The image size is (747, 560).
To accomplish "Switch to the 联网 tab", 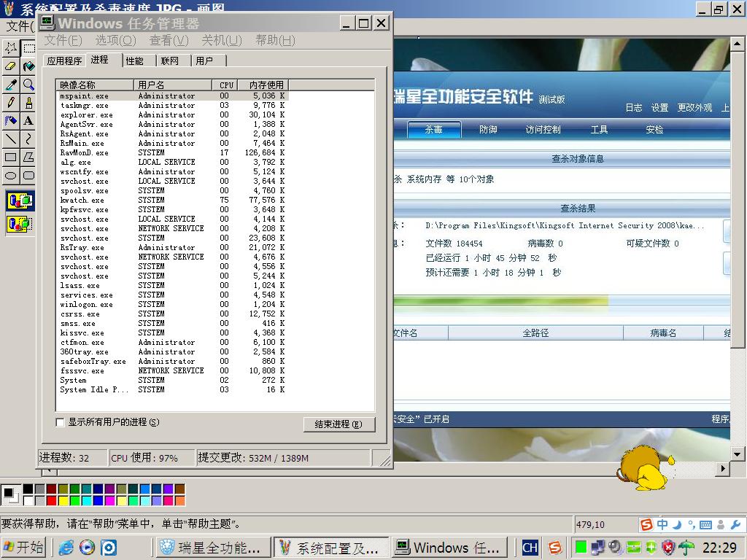I will [x=170, y=61].
